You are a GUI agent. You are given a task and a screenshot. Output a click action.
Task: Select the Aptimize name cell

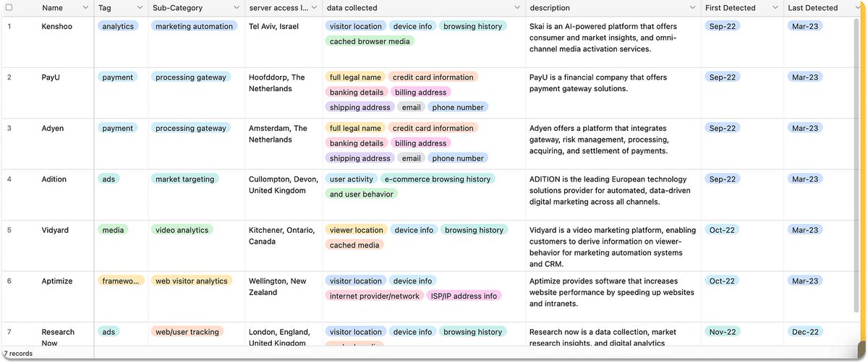tap(65, 297)
